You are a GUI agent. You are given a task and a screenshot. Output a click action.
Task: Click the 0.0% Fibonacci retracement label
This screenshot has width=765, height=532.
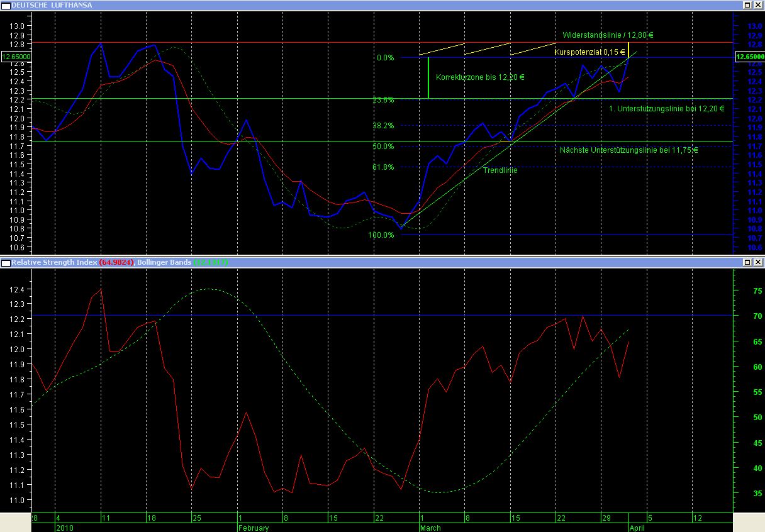385,58
